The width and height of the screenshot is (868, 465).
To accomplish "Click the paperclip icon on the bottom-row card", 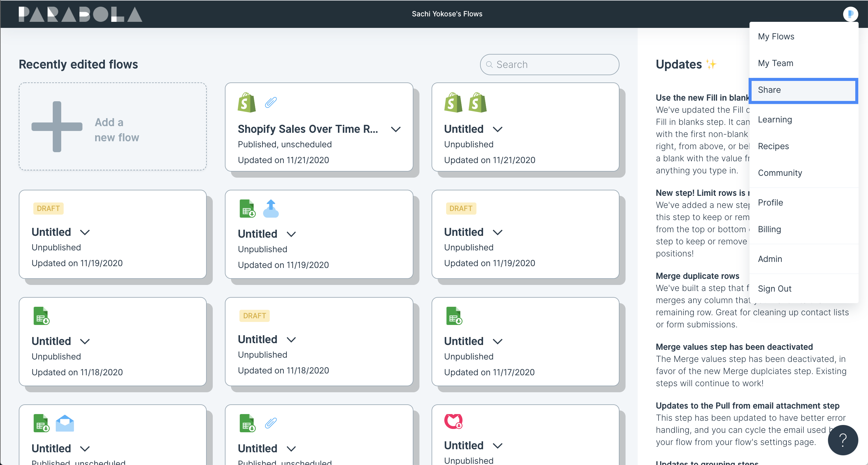I will point(271,423).
